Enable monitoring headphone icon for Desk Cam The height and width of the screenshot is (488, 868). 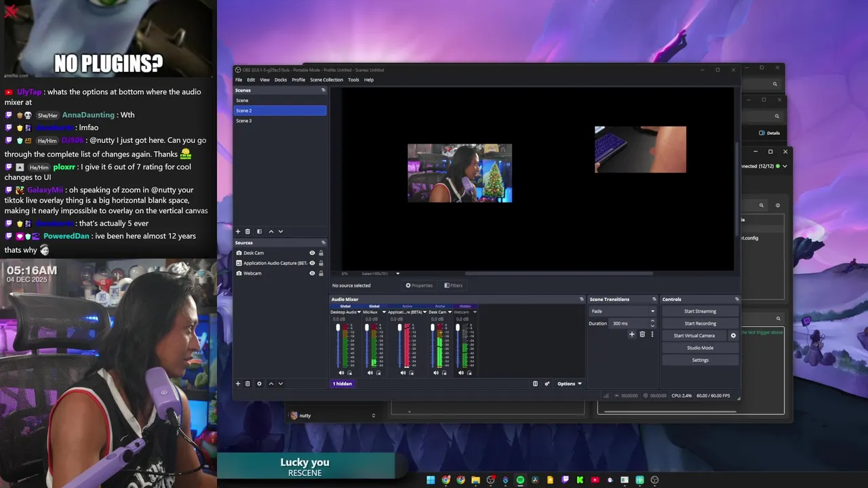[x=443, y=373]
